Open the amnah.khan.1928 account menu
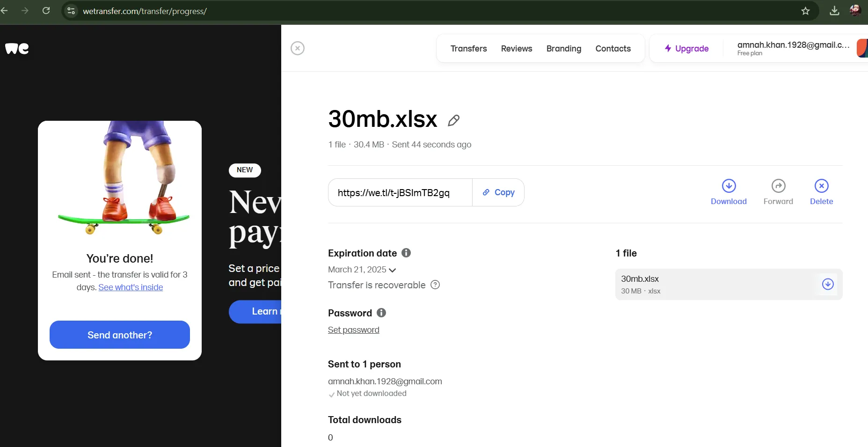868x447 pixels. [x=793, y=48]
